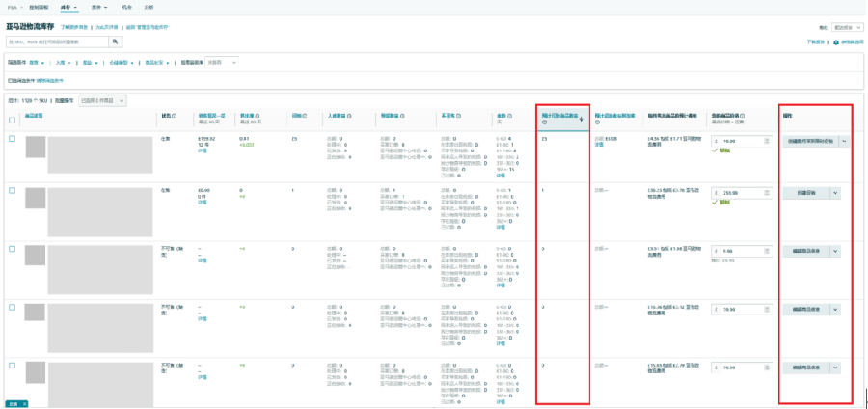
Task: Open the FBA menu item
Action: (13, 7)
